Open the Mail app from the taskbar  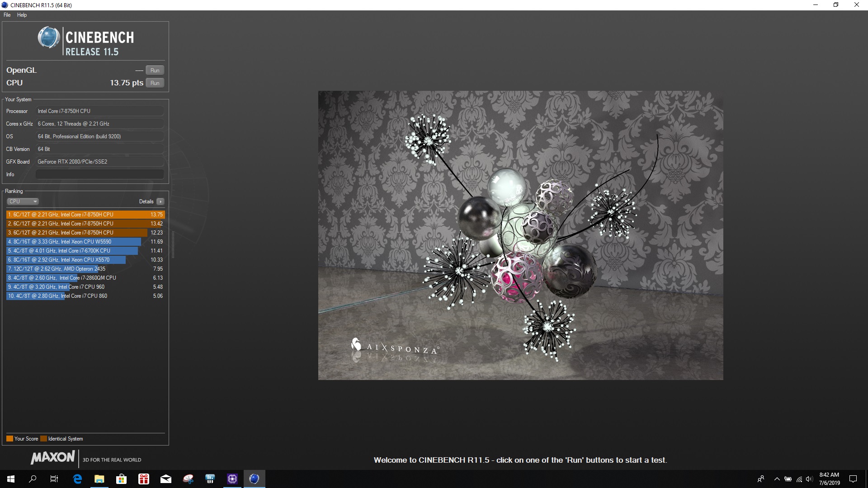coord(166,479)
